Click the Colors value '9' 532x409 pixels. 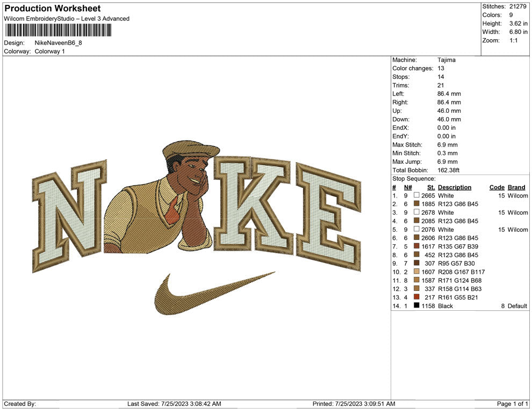(511, 15)
